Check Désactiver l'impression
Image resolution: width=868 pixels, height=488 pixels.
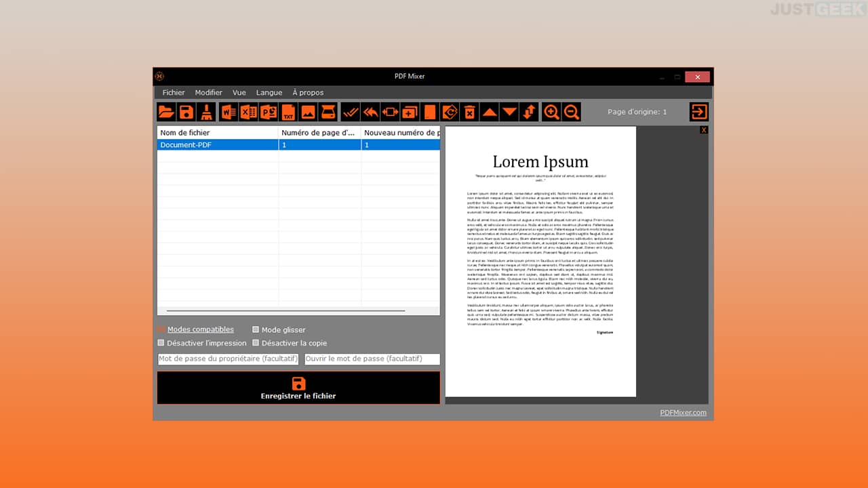click(x=161, y=343)
